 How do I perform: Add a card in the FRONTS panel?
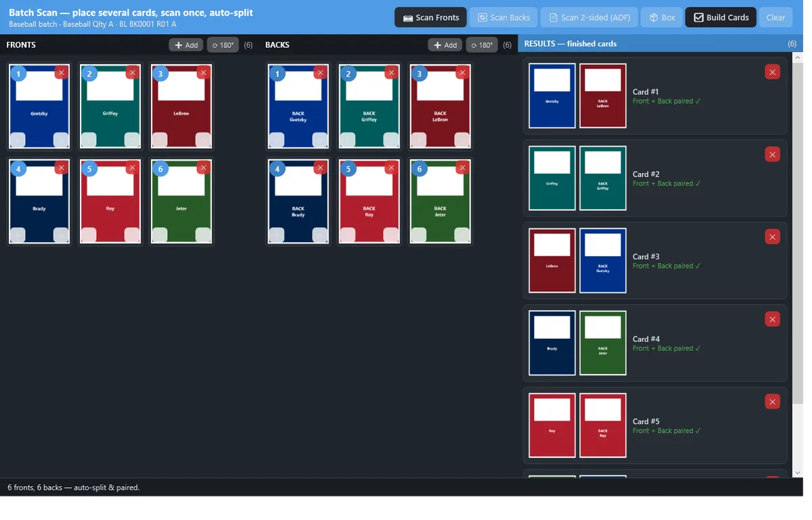point(188,45)
